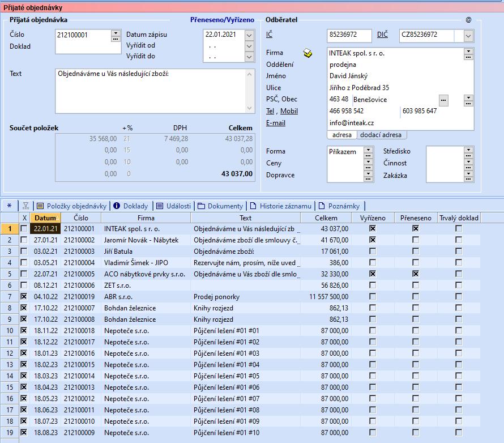504x443 pixels.
Task: Toggle Vyřízeno for Jaromír Novák - Nábytek row
Action: 373,240
